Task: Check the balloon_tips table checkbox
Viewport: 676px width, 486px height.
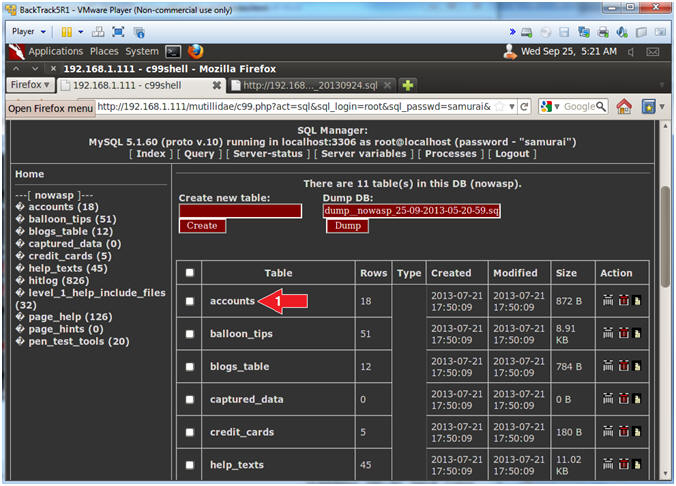Action: click(190, 334)
